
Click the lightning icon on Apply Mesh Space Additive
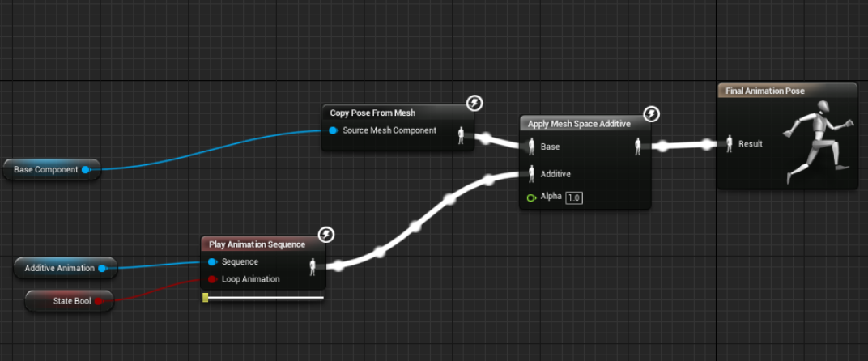pos(652,115)
